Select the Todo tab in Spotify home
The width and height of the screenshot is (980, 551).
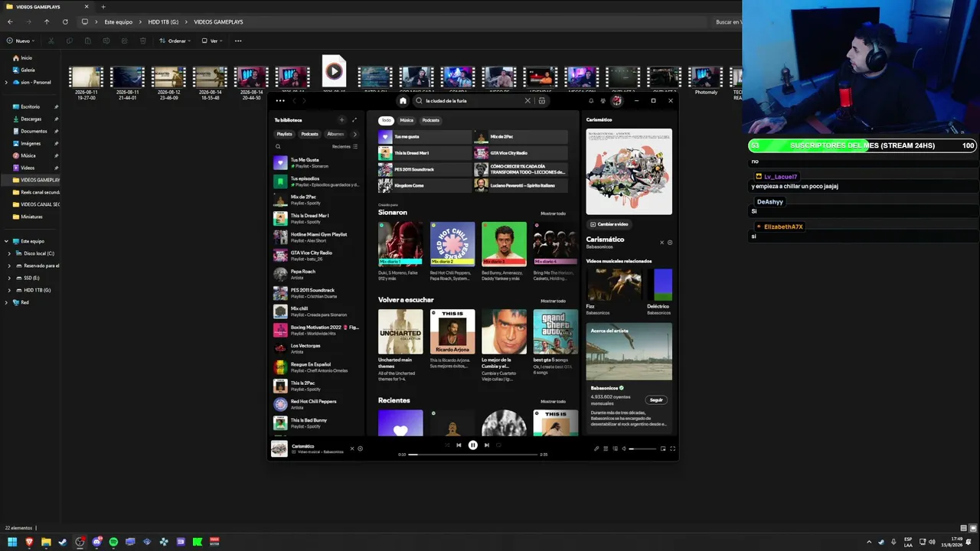tap(387, 120)
